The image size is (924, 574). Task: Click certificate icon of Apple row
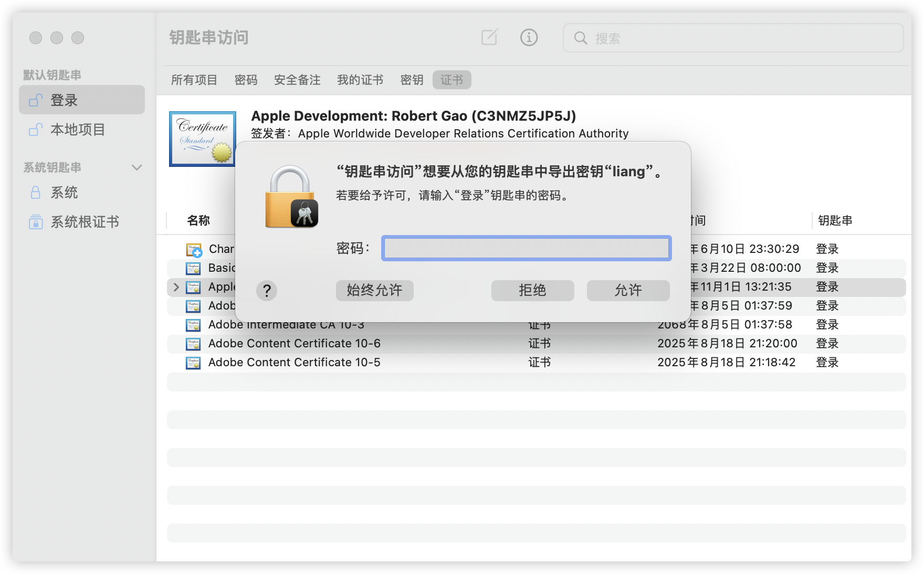(x=193, y=288)
